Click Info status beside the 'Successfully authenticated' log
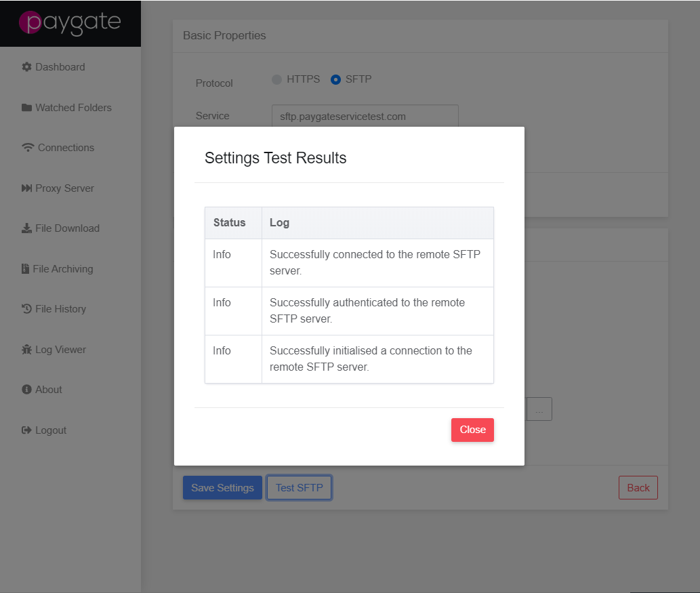The width and height of the screenshot is (700, 593). tap(222, 303)
